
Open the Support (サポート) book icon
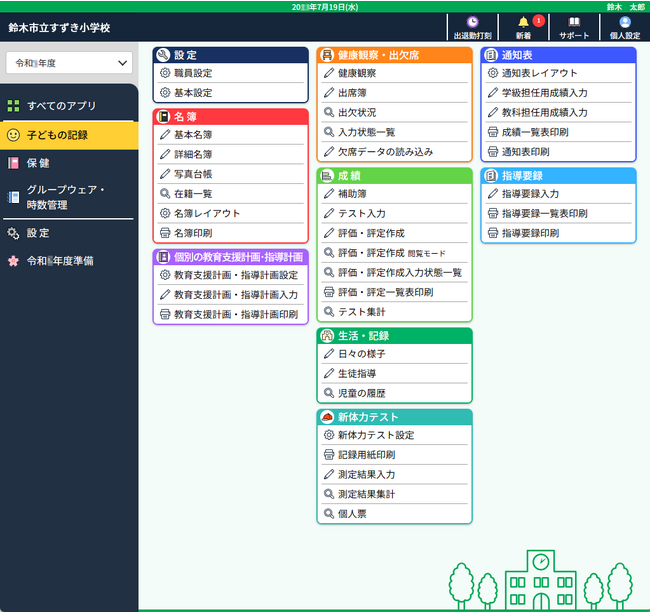pos(573,22)
